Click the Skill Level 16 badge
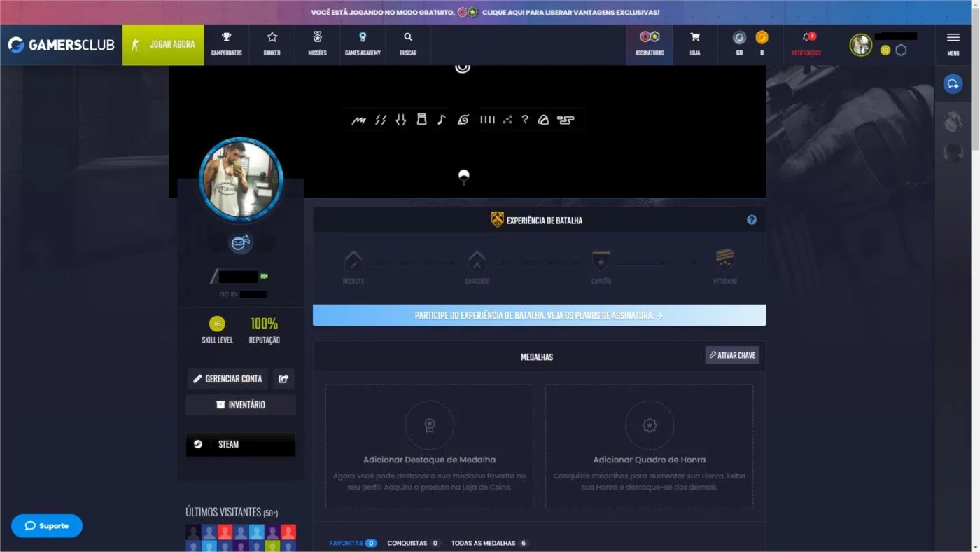This screenshot has height=552, width=980. coord(217,324)
